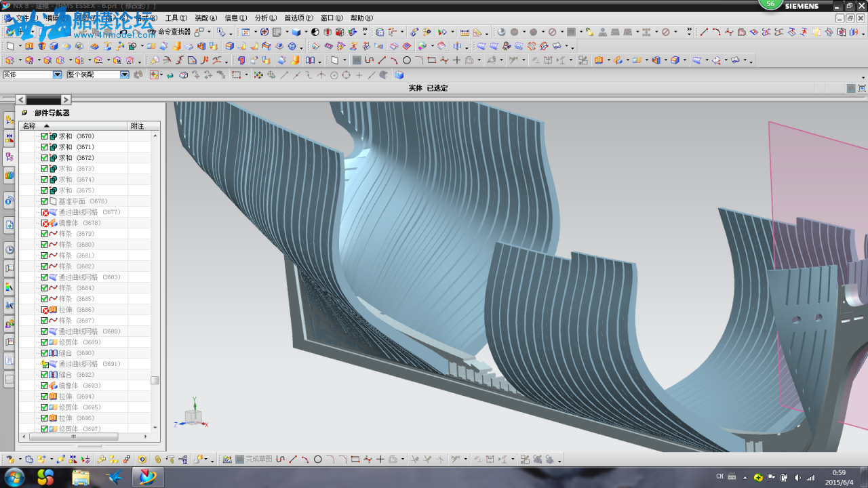Click Point plus tool in bottom sketch toolbar
The image size is (868, 488).
(x=380, y=459)
